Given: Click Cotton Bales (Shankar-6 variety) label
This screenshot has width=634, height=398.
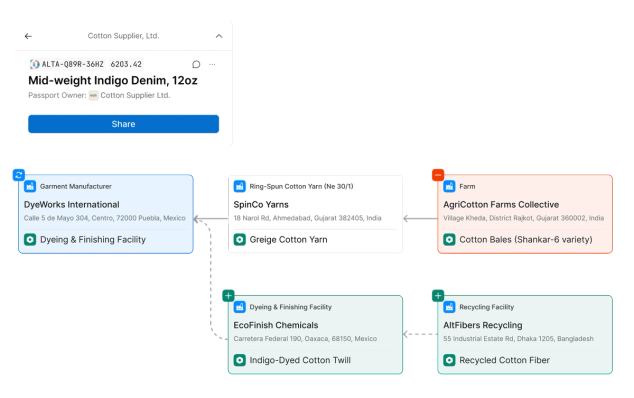Looking at the screenshot, I should pos(526,239).
